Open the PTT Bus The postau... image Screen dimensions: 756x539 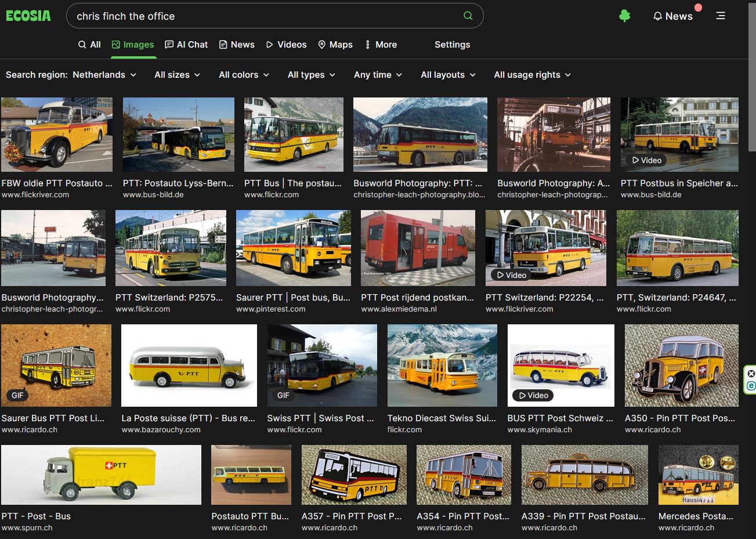[294, 135]
